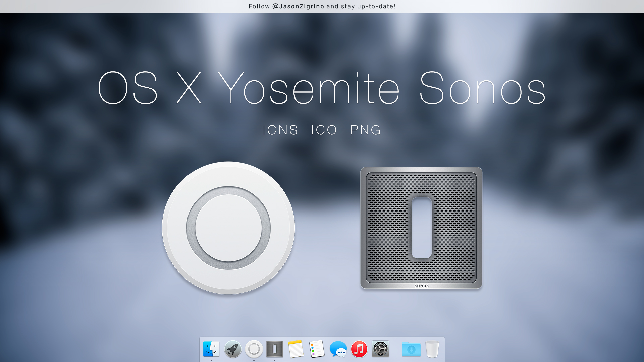Open metal Sonos speaker icon in dock

275,349
